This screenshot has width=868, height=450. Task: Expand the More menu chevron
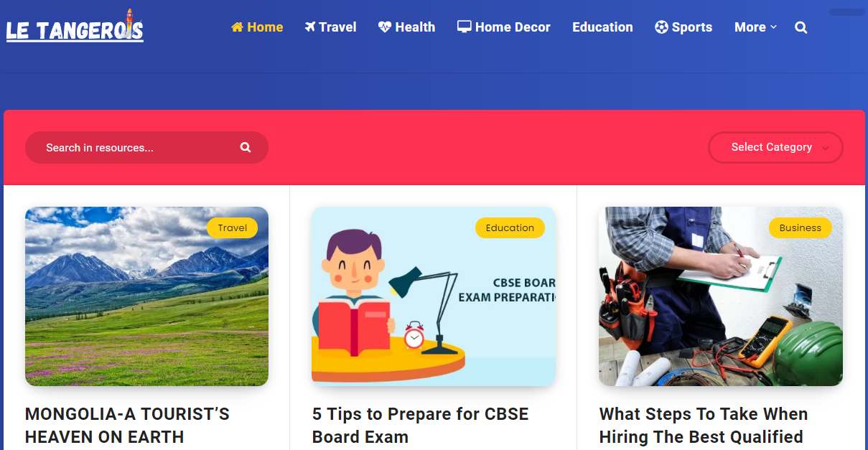click(773, 27)
